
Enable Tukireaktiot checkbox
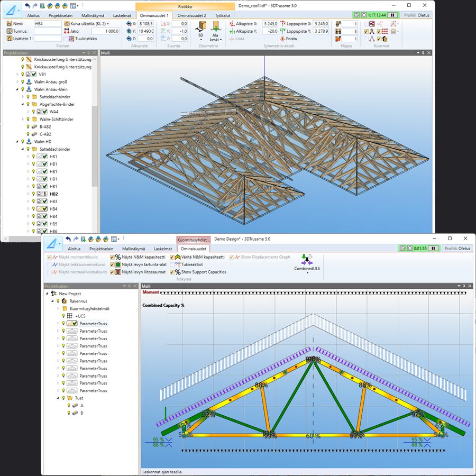coord(172,264)
